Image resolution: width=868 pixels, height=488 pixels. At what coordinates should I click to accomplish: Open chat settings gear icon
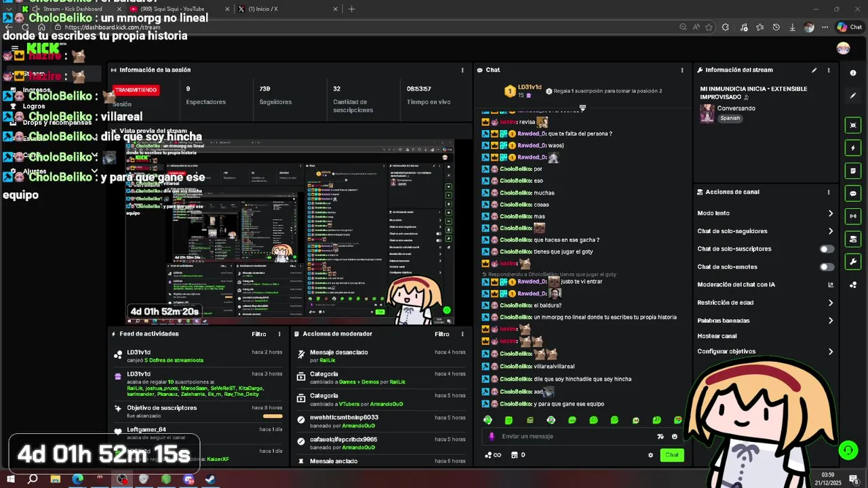coord(650,455)
